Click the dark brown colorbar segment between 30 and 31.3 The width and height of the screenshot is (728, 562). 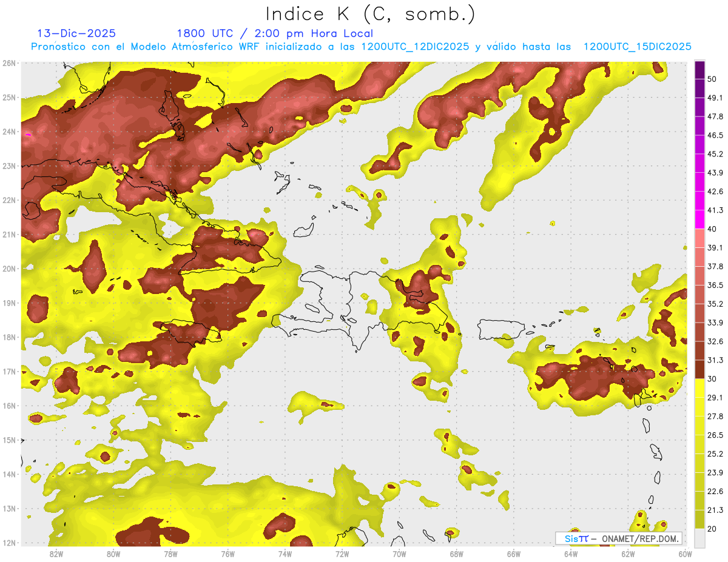point(699,369)
